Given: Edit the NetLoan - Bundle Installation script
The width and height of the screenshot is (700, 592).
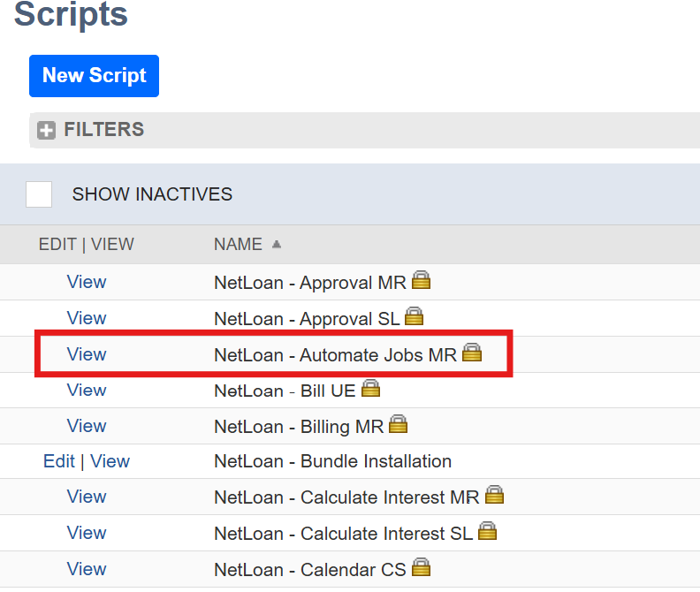Looking at the screenshot, I should point(58,461).
